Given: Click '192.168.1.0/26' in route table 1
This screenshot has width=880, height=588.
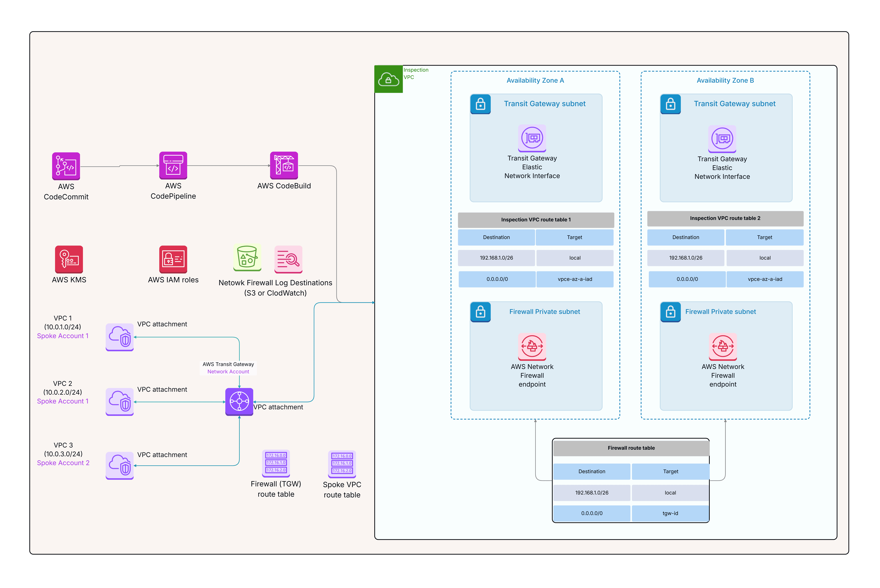Looking at the screenshot, I should (496, 258).
